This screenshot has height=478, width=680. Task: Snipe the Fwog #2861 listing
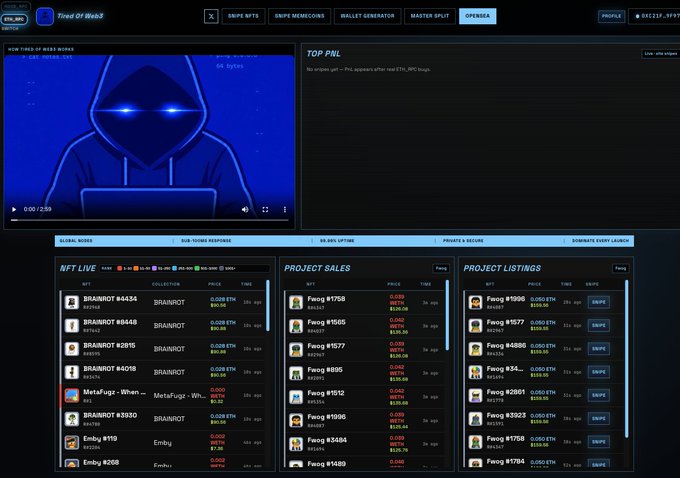tap(598, 395)
